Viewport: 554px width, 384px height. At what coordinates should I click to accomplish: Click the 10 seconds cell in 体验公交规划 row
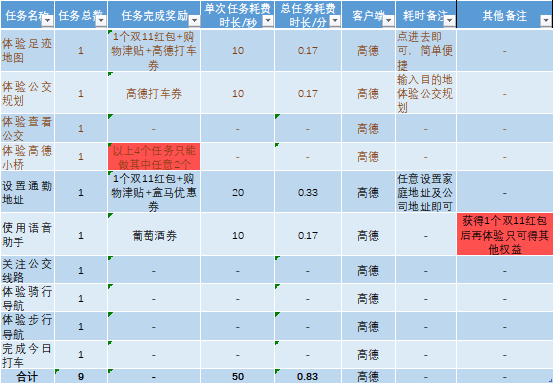point(238,93)
